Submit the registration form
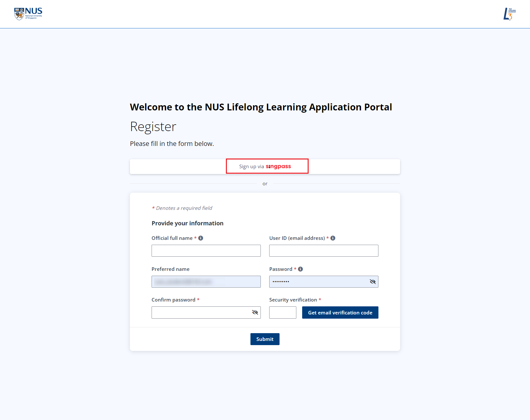Viewport: 530px width, 420px height. [265, 339]
